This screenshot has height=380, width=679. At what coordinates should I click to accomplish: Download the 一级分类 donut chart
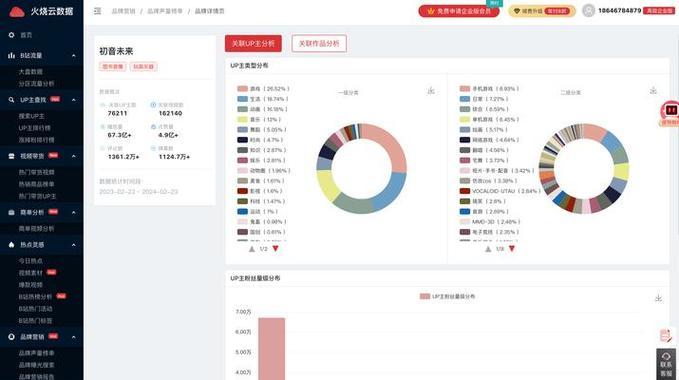(x=431, y=90)
